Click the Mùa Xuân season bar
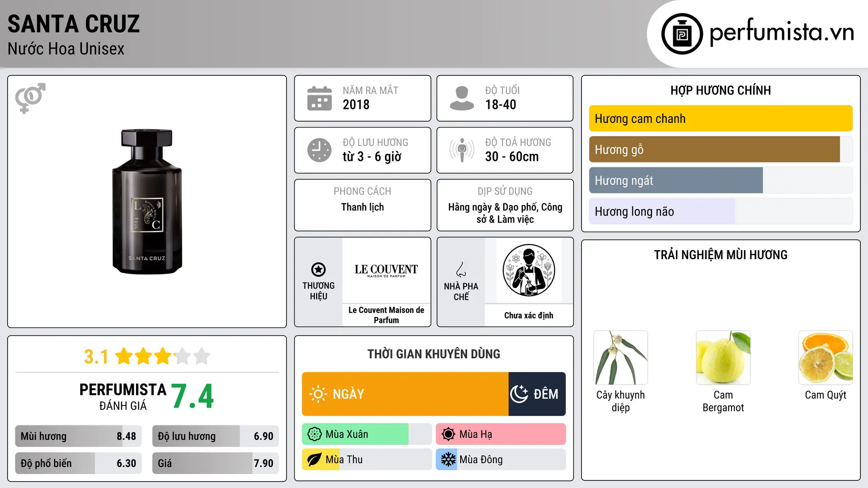868x488 pixels. point(367,434)
